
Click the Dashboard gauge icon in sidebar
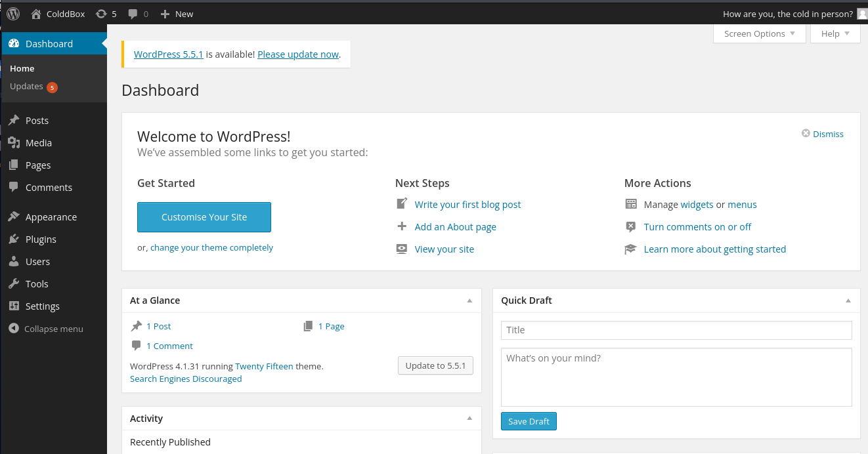coord(14,43)
